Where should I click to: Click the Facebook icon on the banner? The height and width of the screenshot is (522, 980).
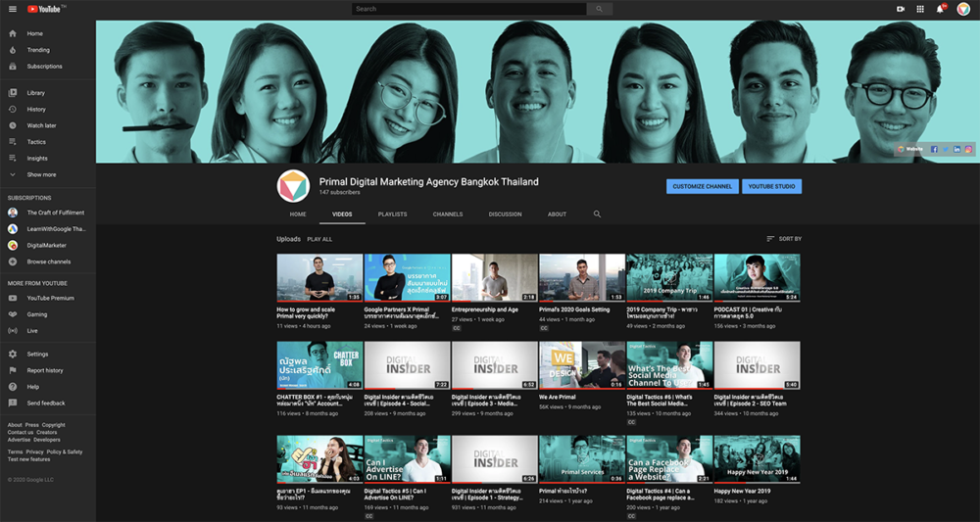(934, 149)
